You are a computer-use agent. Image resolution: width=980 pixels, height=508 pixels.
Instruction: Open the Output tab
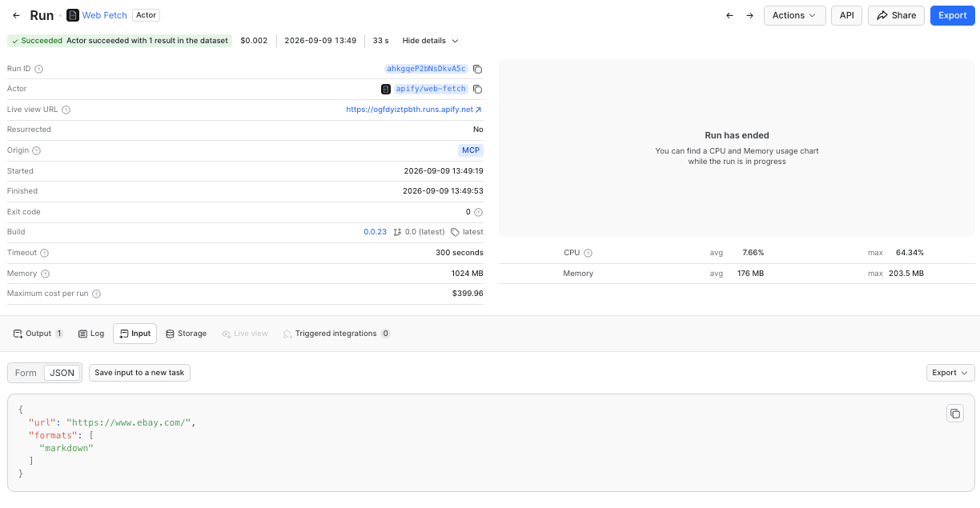(x=38, y=334)
